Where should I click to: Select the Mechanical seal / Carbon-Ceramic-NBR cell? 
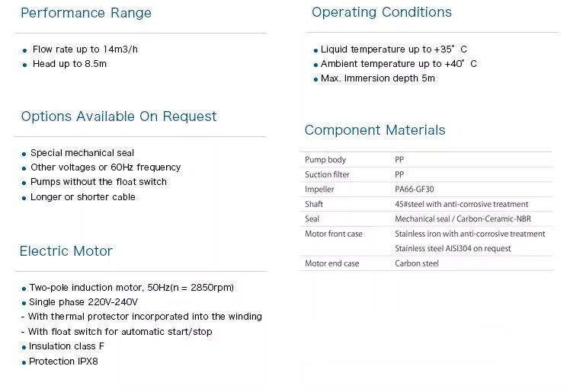(463, 219)
